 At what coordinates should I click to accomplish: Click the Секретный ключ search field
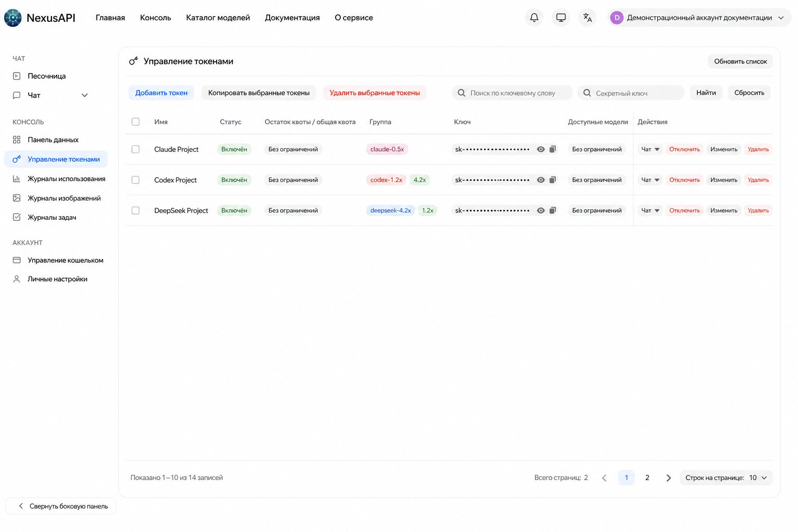tap(631, 93)
